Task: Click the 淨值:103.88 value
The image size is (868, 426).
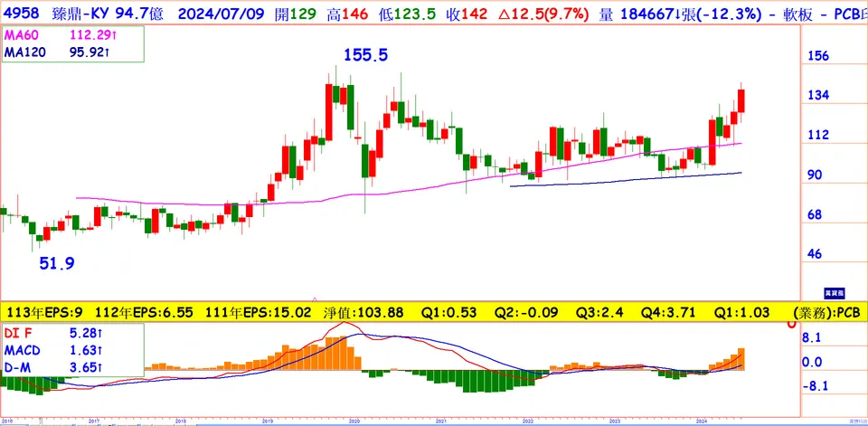Action: tap(363, 312)
